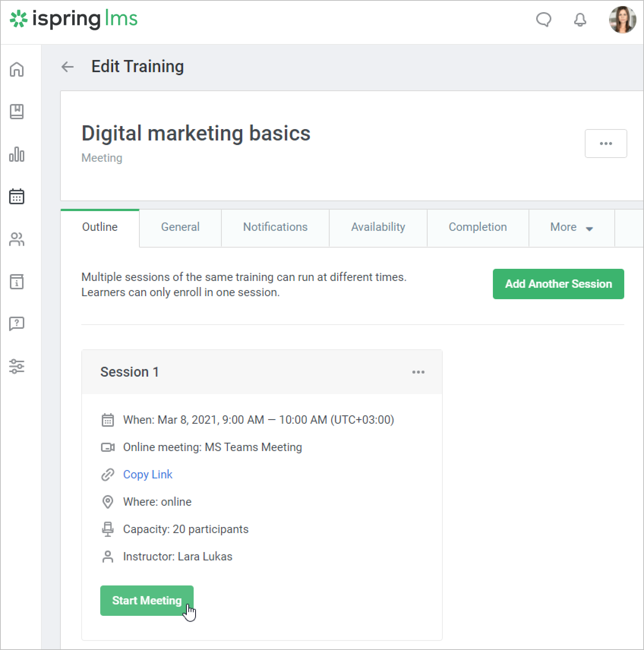The height and width of the screenshot is (650, 644).
Task: Open the info page sidebar icon
Action: click(17, 282)
